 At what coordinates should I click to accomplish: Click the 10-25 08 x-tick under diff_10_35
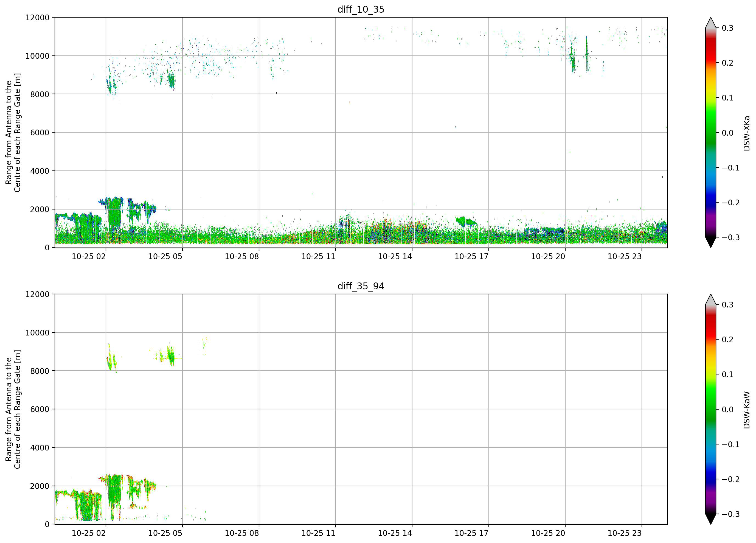tap(242, 256)
